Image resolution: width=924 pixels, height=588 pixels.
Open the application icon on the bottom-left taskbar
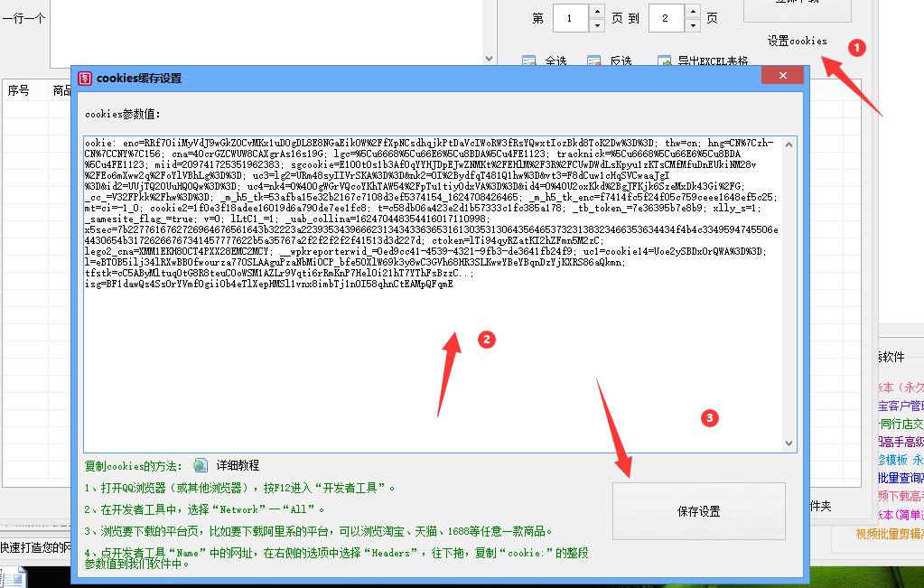click(x=13, y=578)
